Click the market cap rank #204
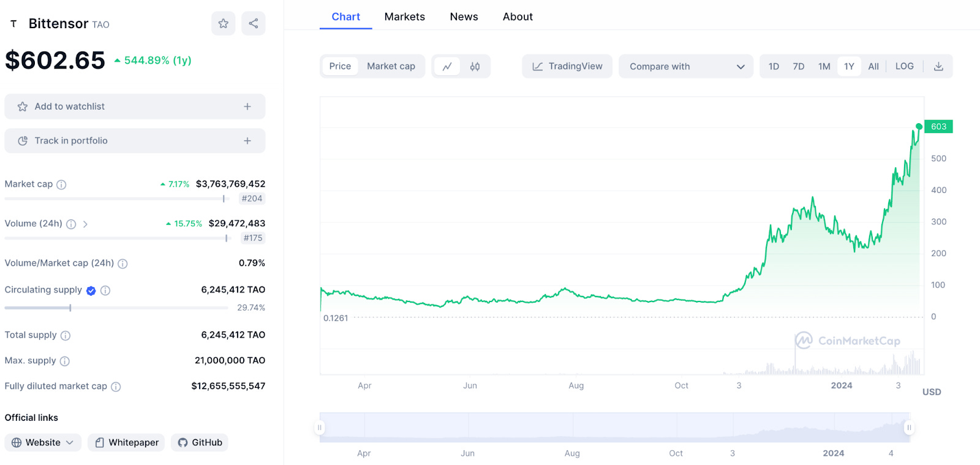 coord(252,198)
